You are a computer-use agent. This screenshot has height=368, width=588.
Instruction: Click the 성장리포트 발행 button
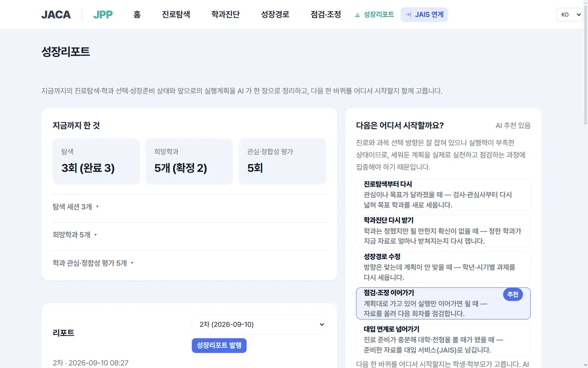point(219,345)
